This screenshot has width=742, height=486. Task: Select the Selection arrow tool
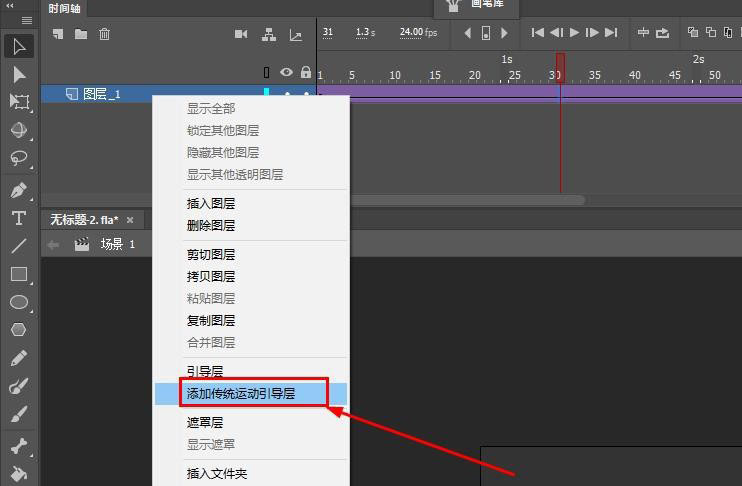(19, 46)
